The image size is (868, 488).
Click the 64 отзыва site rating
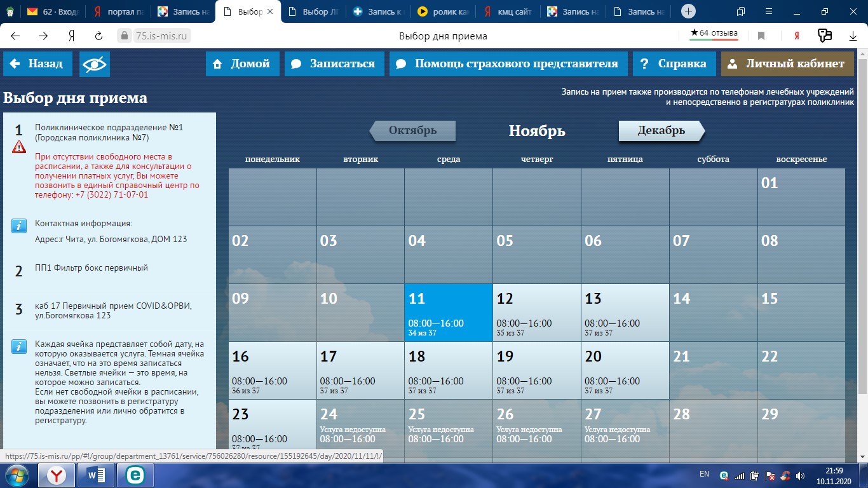(714, 34)
